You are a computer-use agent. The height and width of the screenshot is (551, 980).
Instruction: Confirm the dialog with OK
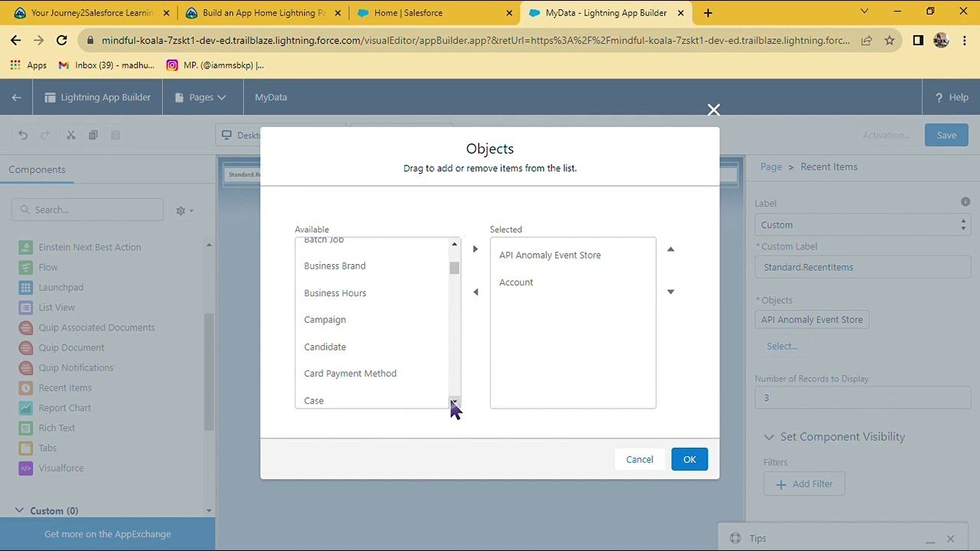coord(690,459)
